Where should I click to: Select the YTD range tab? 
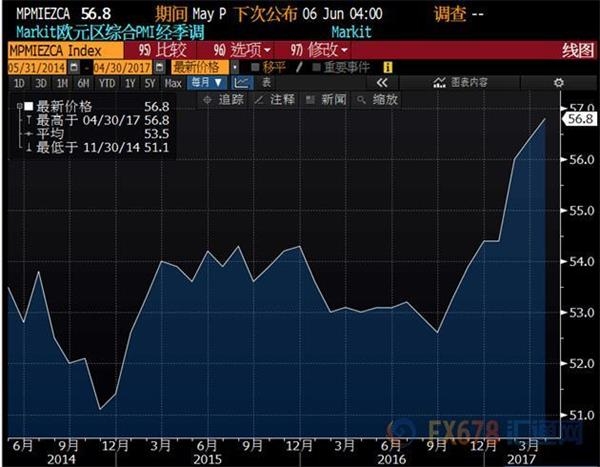tap(107, 83)
